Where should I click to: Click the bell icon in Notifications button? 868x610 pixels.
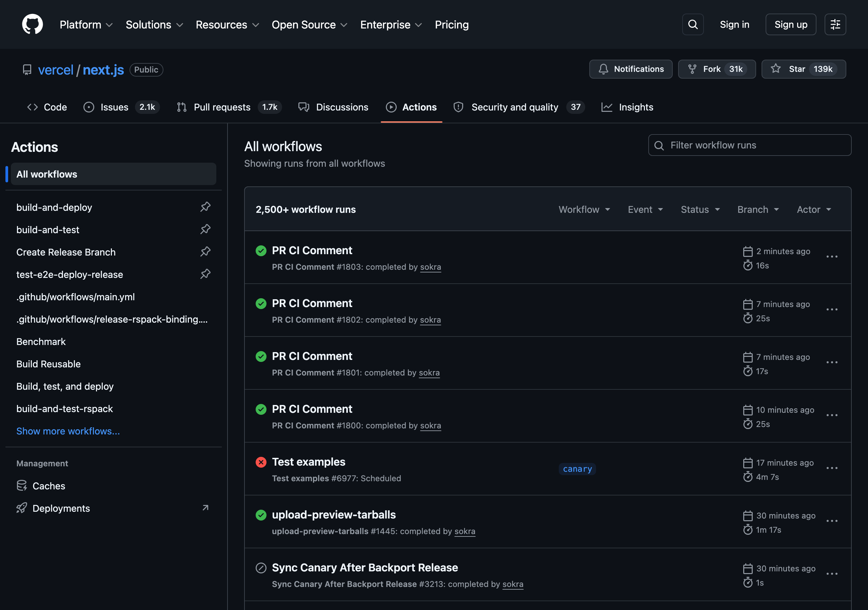point(604,69)
